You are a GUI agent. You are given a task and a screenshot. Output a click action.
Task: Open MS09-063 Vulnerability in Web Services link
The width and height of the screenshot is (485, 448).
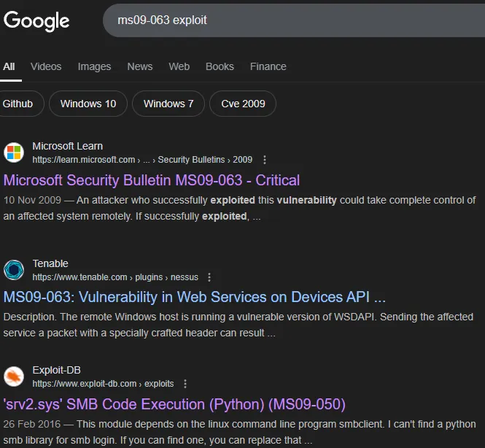click(x=195, y=297)
